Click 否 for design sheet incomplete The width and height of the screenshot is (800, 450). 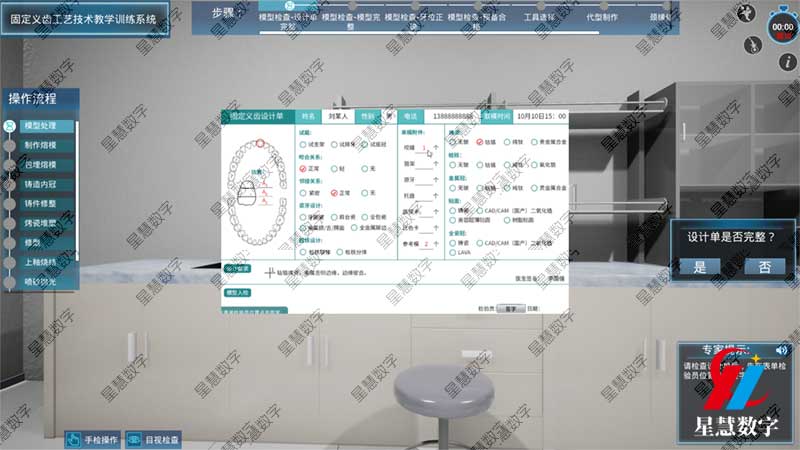coord(764,266)
